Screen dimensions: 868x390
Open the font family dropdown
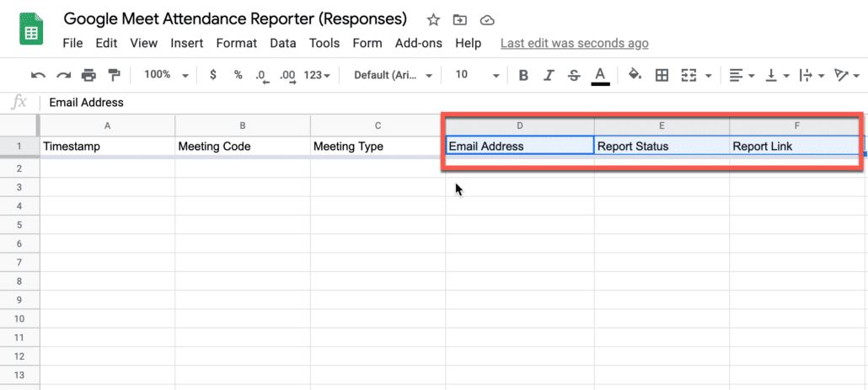393,75
